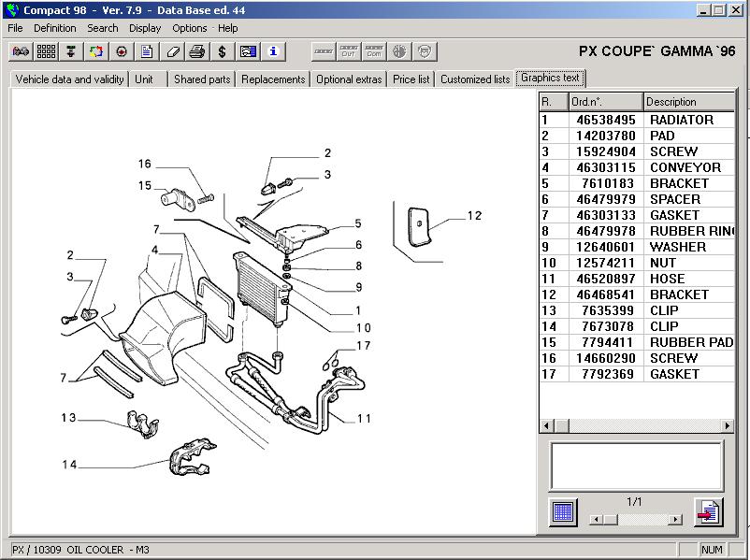
Task: Open the Options menu
Action: 189,28
